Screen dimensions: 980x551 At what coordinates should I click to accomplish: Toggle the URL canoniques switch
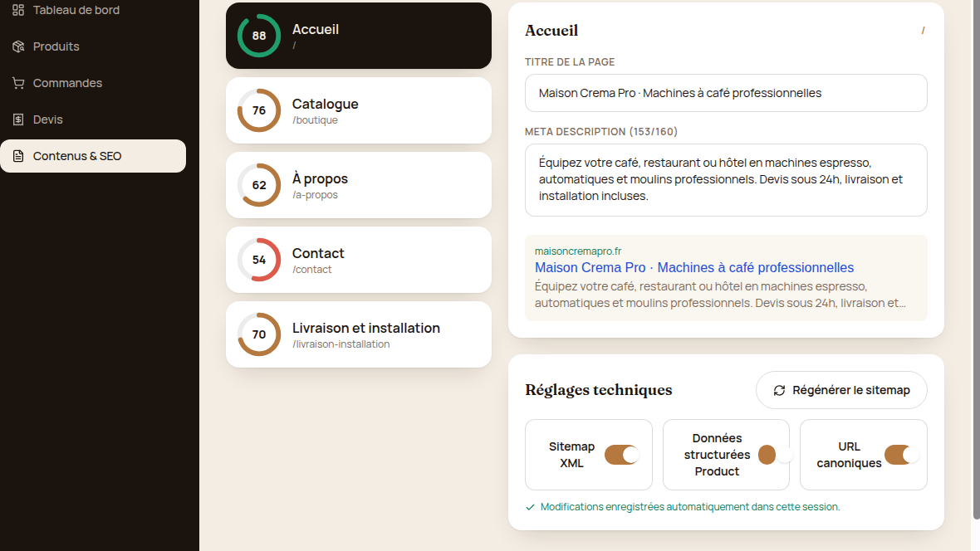tap(901, 455)
